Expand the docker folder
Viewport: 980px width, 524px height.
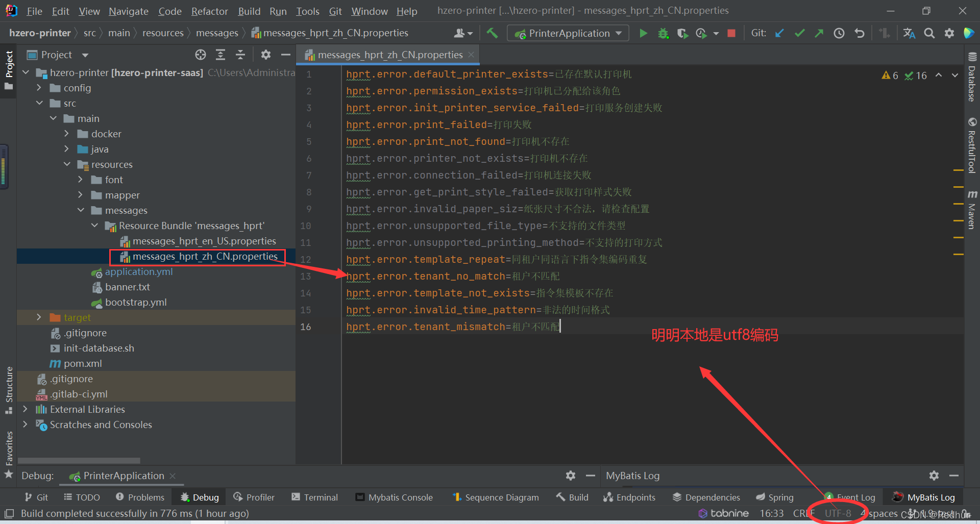click(67, 134)
